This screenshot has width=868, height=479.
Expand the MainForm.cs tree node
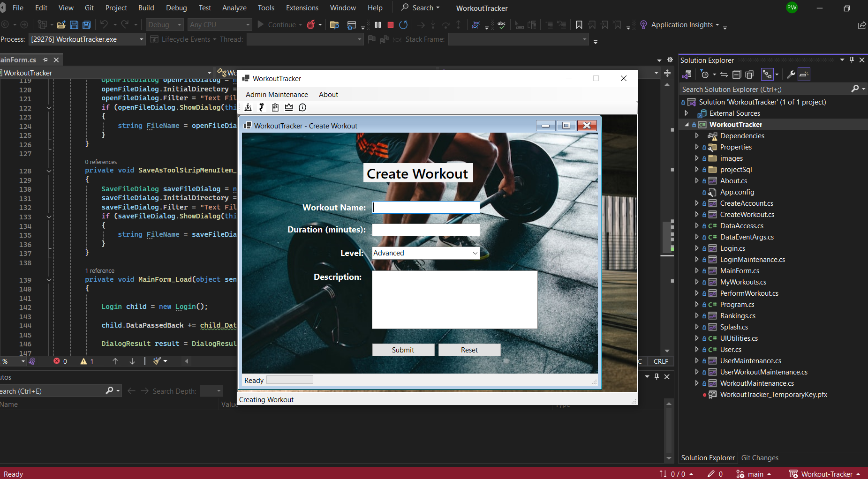click(x=697, y=271)
